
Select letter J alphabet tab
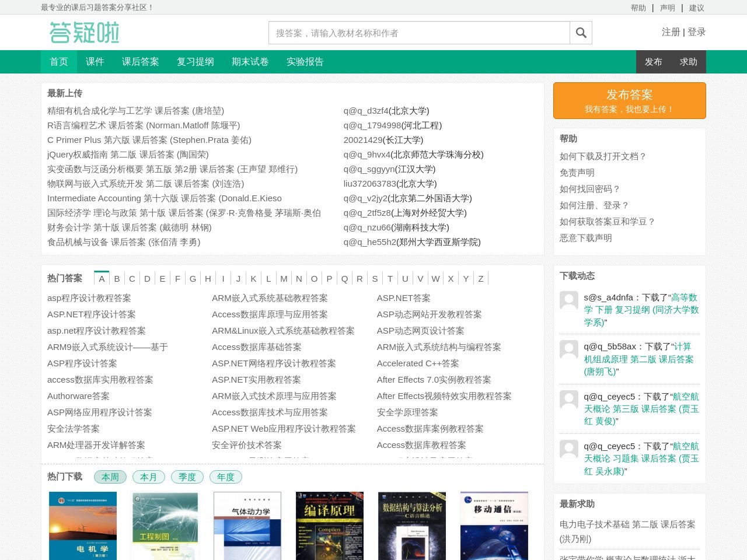pyautogui.click(x=238, y=278)
